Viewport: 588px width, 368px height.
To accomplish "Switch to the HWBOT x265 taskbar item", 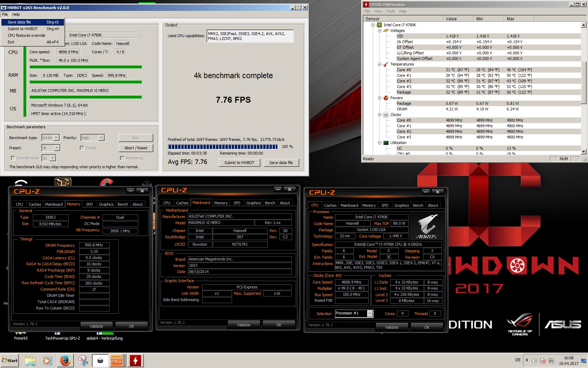I will pos(100,361).
